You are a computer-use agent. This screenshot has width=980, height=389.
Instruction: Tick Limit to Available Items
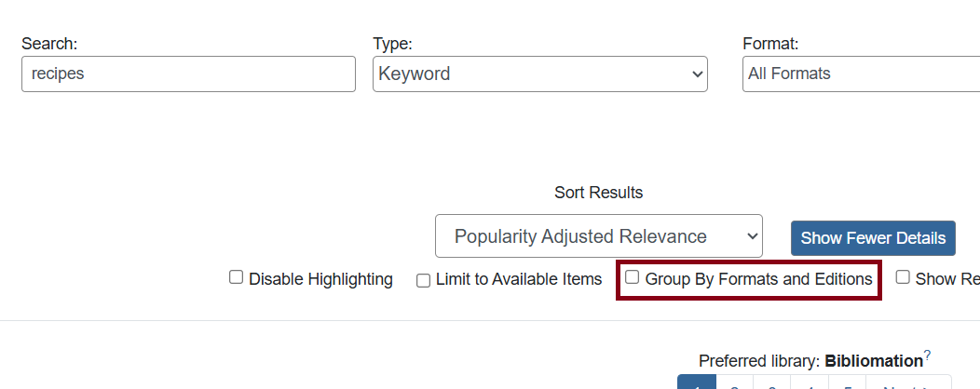click(423, 279)
